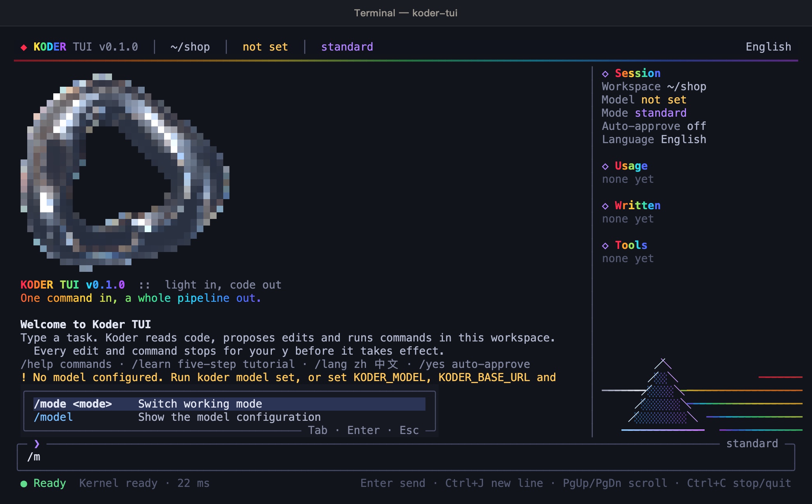Click the Tab hint in suggestion box
812x504 pixels.
pyautogui.click(x=318, y=430)
